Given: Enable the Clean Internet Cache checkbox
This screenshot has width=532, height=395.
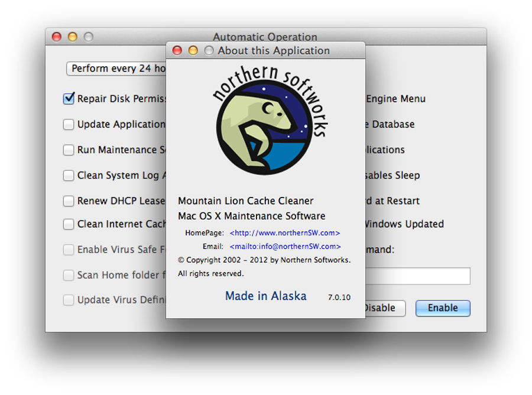Looking at the screenshot, I should point(69,224).
